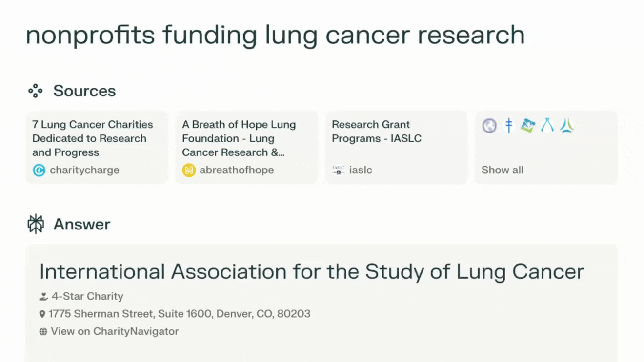The width and height of the screenshot is (644, 362).
Task: Click the blue double-cross favicon in Show all card
Action: pyautogui.click(x=509, y=126)
